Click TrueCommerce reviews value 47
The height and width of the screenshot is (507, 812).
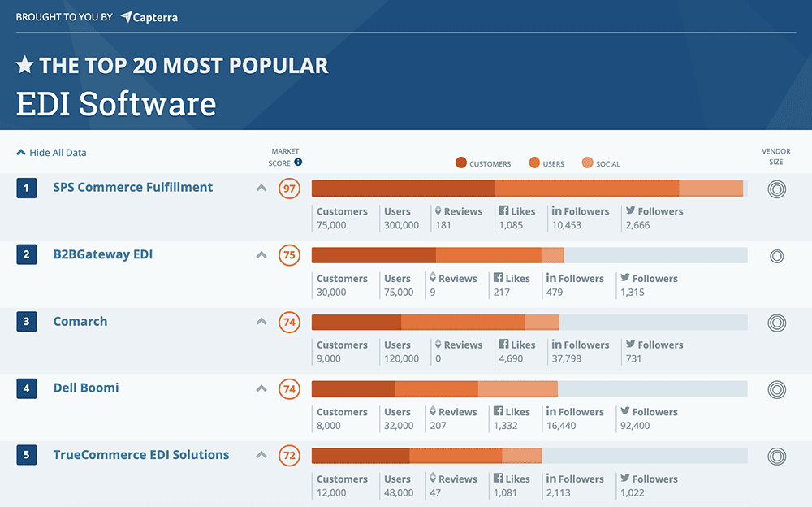[x=435, y=492]
